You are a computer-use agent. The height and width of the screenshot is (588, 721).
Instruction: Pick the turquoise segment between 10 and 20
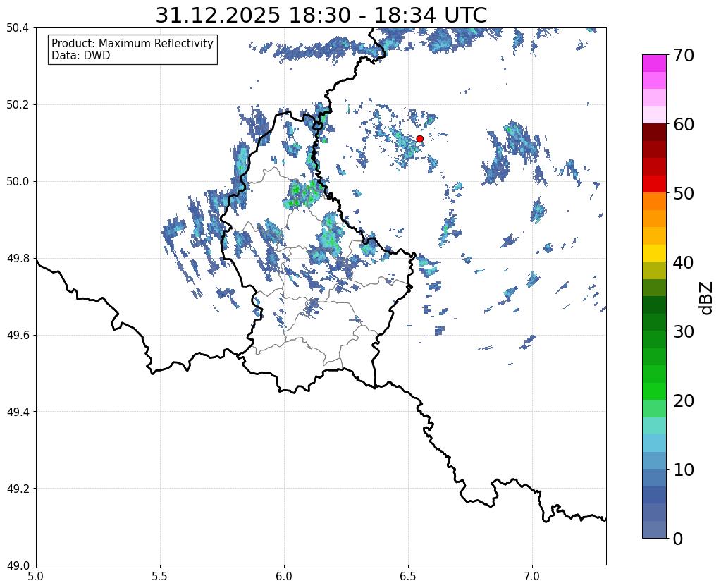(x=654, y=426)
